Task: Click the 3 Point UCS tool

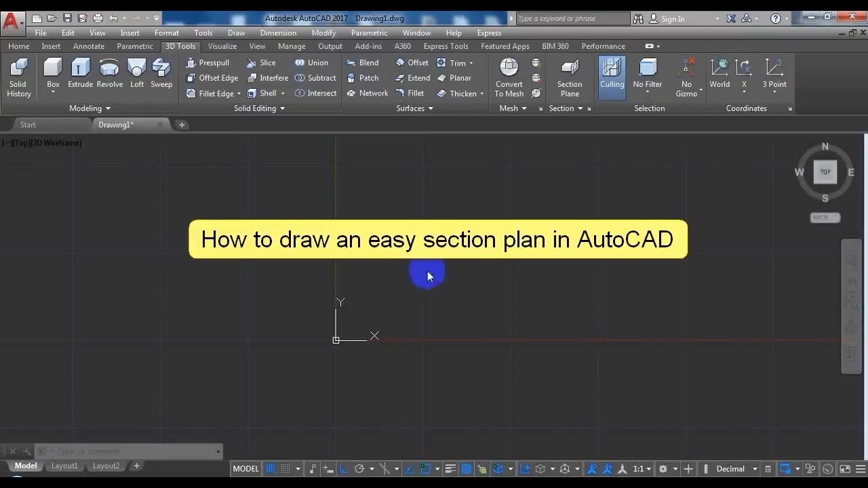Action: [x=774, y=73]
